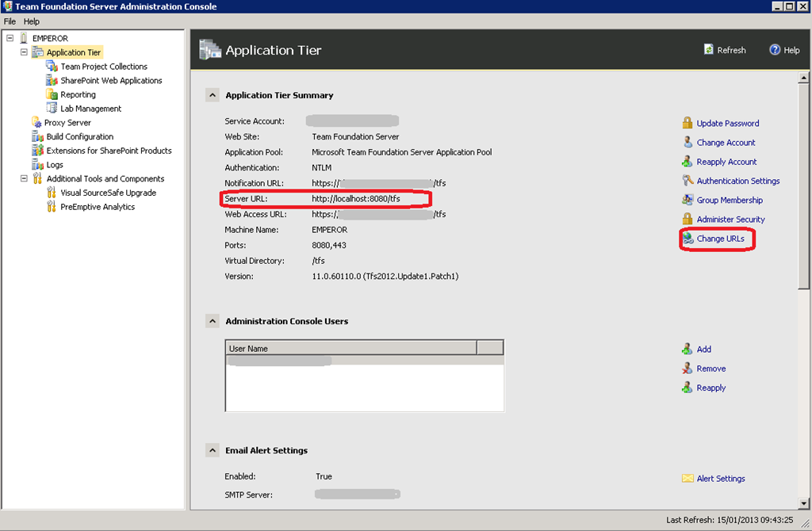Click the Authentication value NTLM
Image resolution: width=812 pixels, height=531 pixels.
[x=322, y=168]
